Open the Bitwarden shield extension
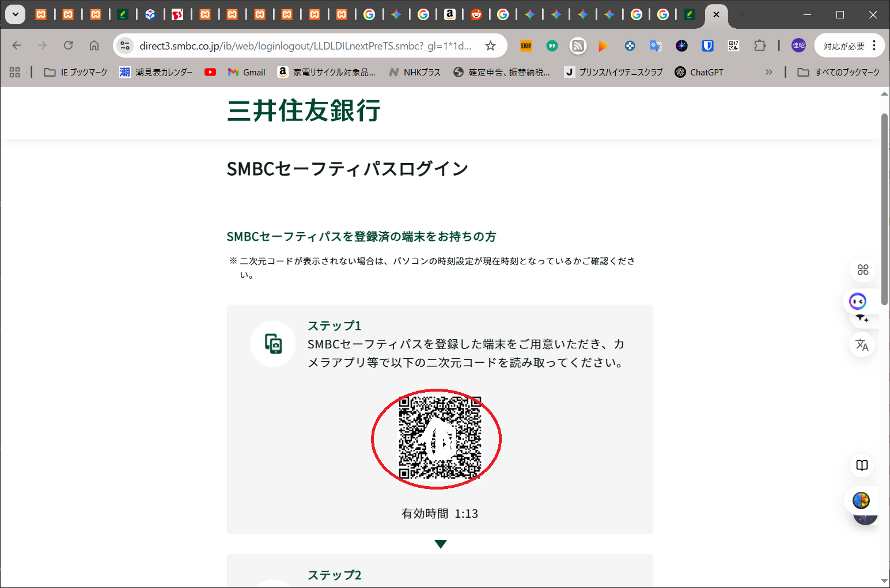 707,46
